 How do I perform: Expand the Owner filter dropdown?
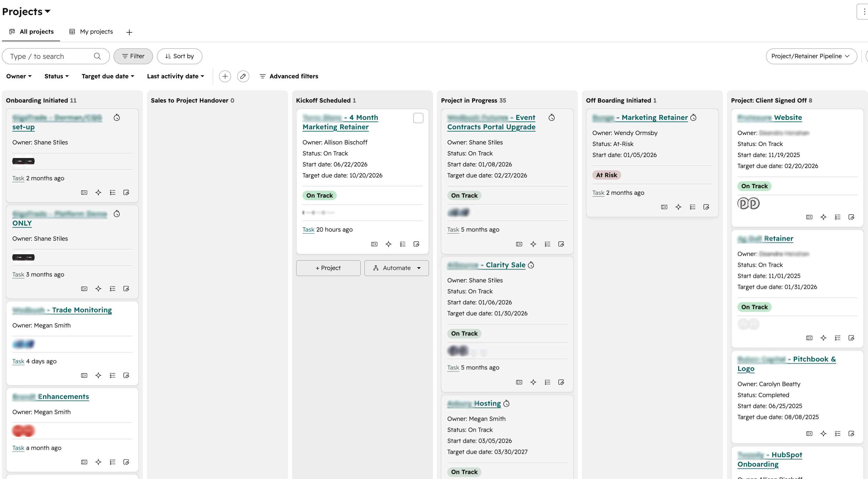19,76
